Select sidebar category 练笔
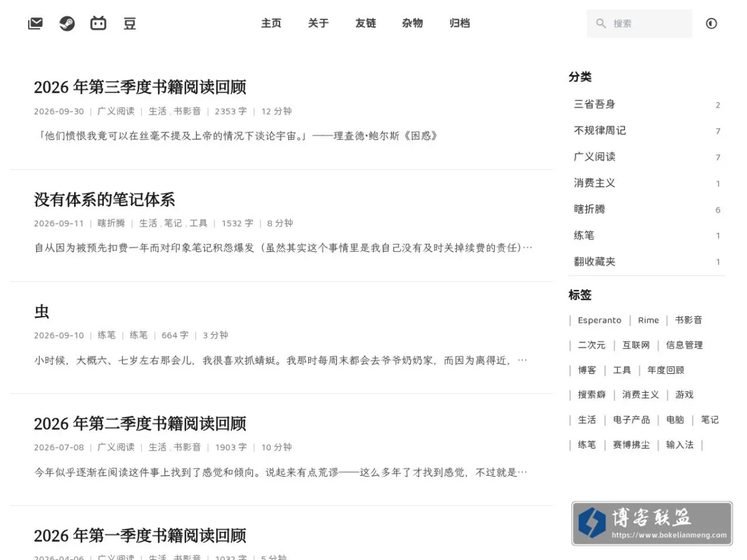 [647, 235]
